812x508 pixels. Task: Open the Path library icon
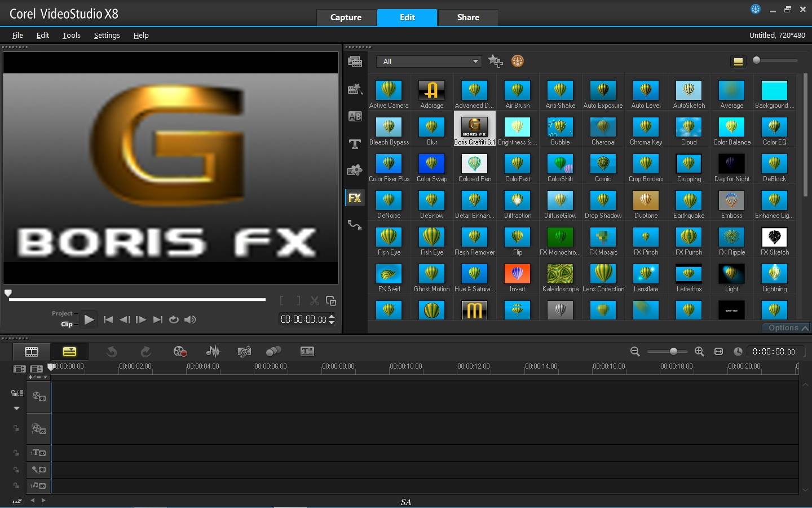pos(355,225)
